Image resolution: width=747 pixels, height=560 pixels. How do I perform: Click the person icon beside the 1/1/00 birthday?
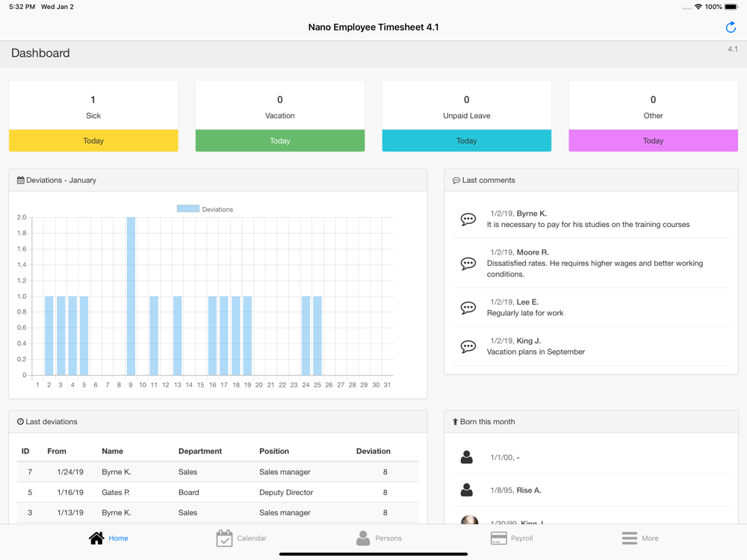pos(467,457)
